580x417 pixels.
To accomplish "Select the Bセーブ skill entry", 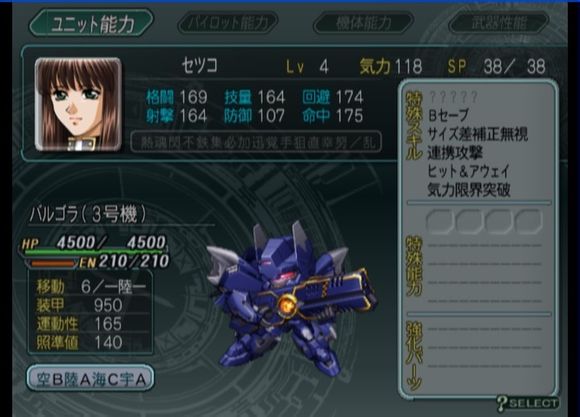I will pos(448,115).
